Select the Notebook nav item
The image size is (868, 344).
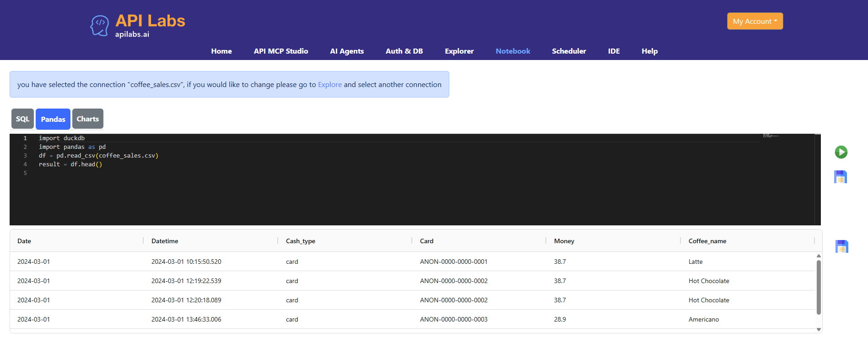[x=513, y=51]
